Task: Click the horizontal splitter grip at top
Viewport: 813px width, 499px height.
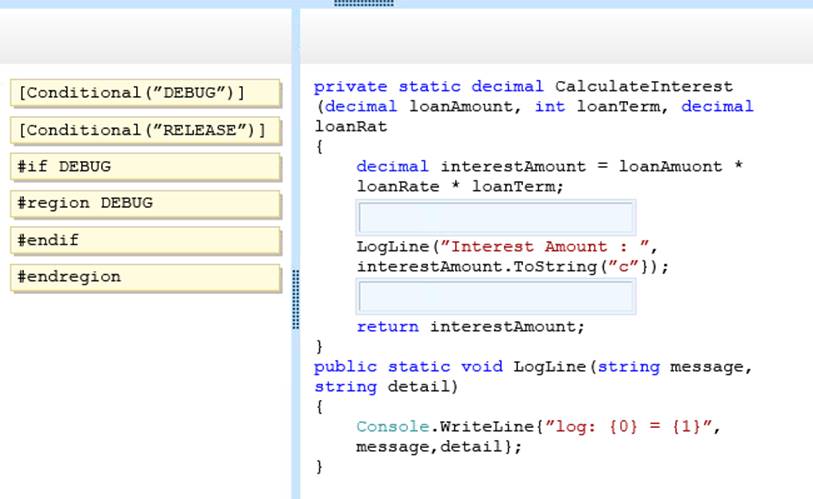Action: pyautogui.click(x=364, y=3)
